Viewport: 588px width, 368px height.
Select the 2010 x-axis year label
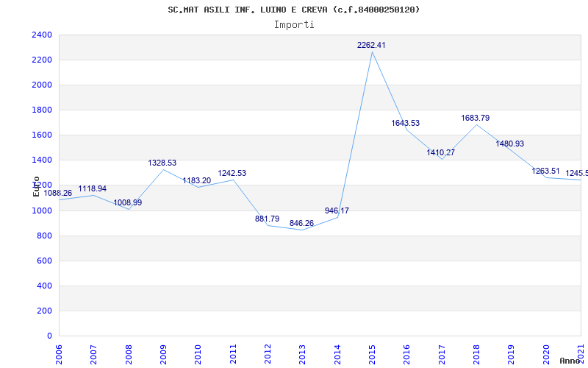198,354
